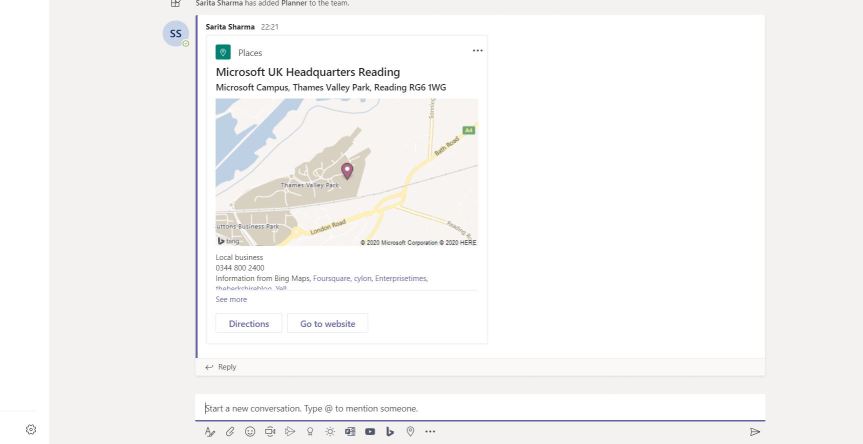Expand card details with See more
The height and width of the screenshot is (444, 863).
point(231,299)
